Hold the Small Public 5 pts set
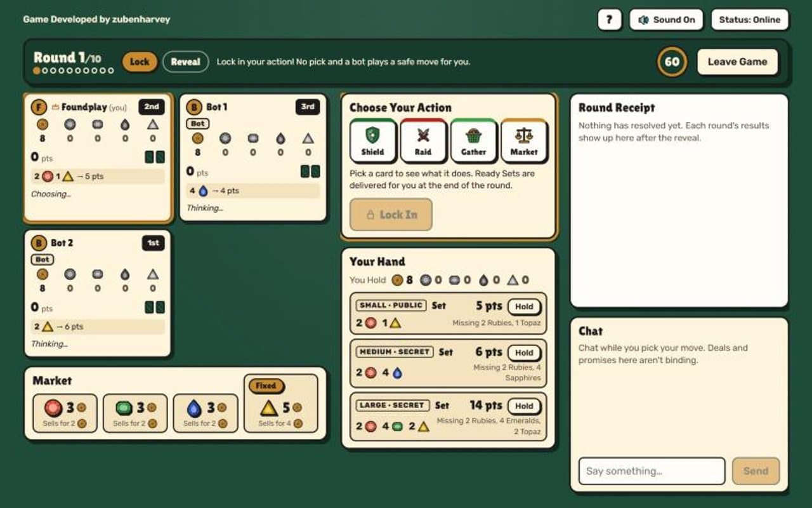Screen dimensions: 812x508 point(524,307)
